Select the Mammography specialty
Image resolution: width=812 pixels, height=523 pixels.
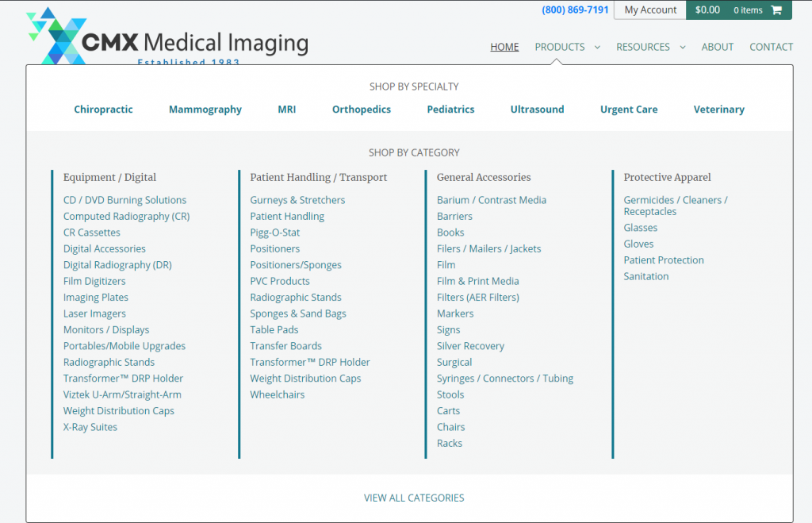(x=205, y=110)
